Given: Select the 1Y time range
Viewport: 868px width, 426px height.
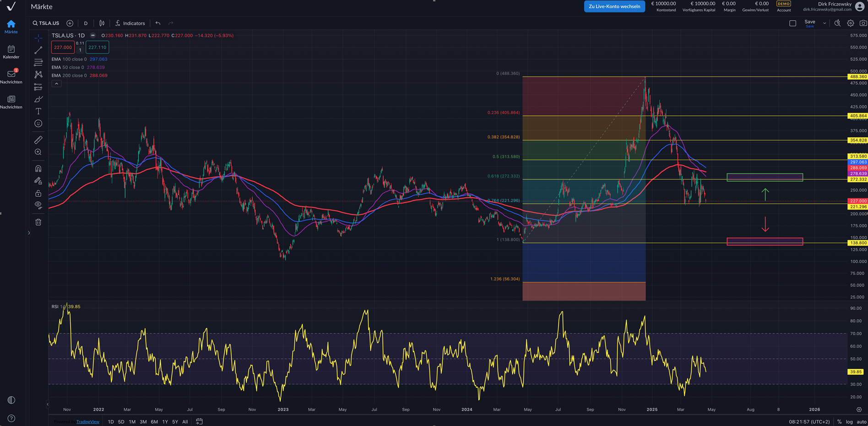Looking at the screenshot, I should 165,422.
